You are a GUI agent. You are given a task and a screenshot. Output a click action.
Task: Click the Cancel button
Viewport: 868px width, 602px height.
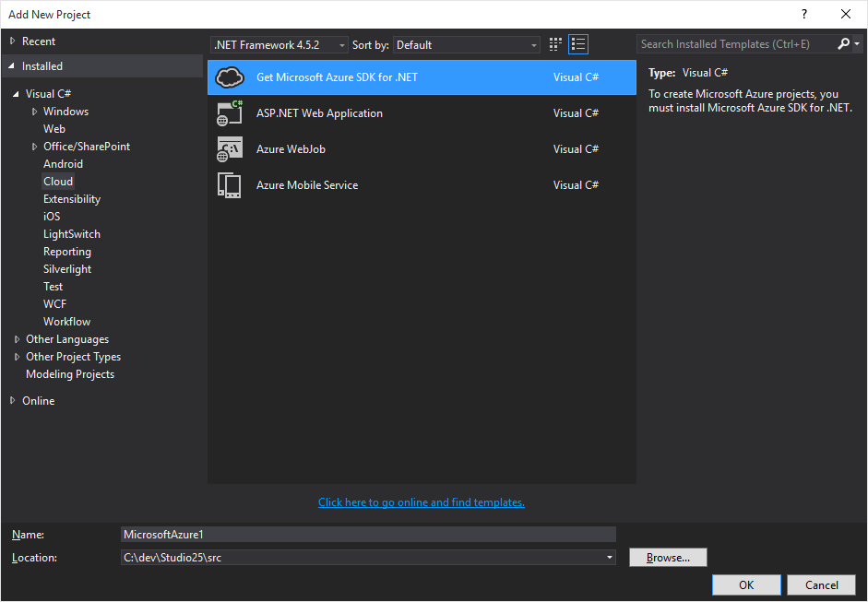[x=822, y=584]
